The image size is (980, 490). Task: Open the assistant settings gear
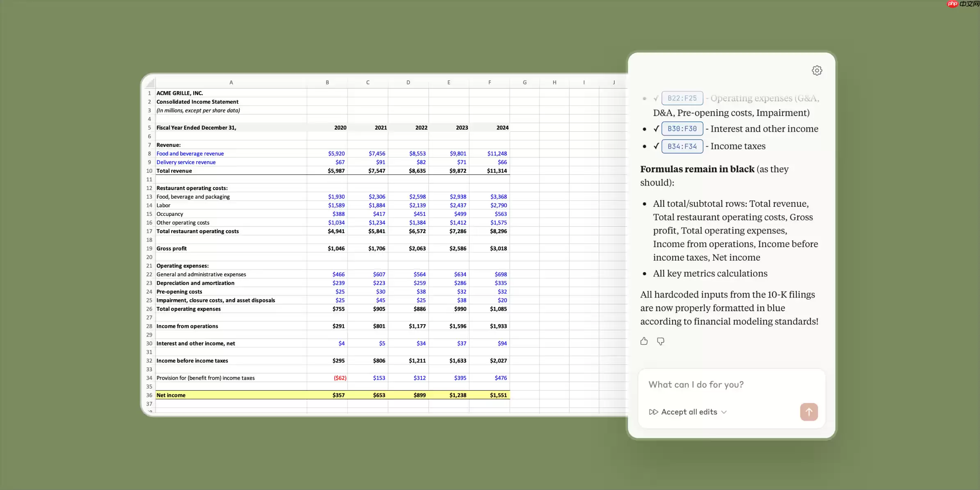[817, 70]
